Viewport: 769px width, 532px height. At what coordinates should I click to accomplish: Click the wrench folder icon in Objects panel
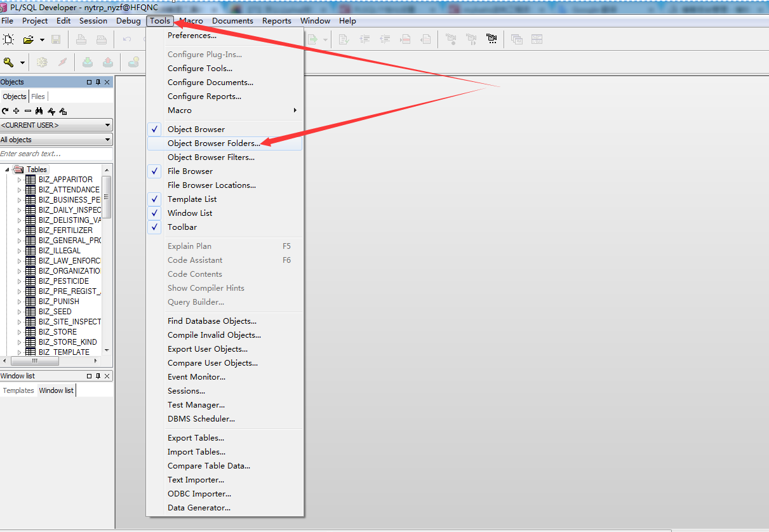63,111
